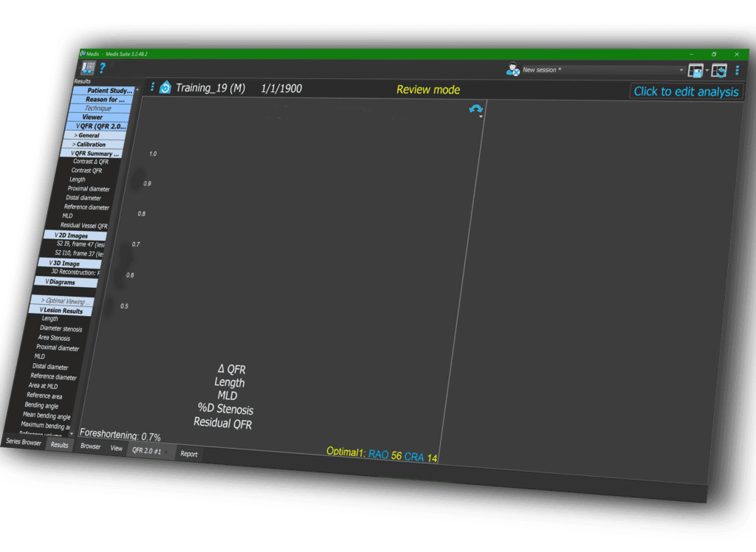Open the New session dropdown
The height and width of the screenshot is (552, 756).
[681, 70]
